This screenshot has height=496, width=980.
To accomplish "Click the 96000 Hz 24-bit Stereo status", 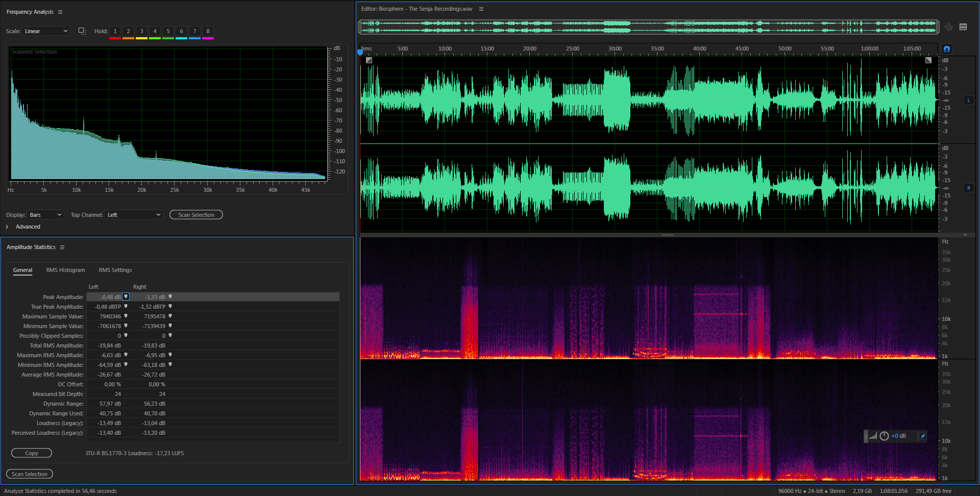I will 812,491.
